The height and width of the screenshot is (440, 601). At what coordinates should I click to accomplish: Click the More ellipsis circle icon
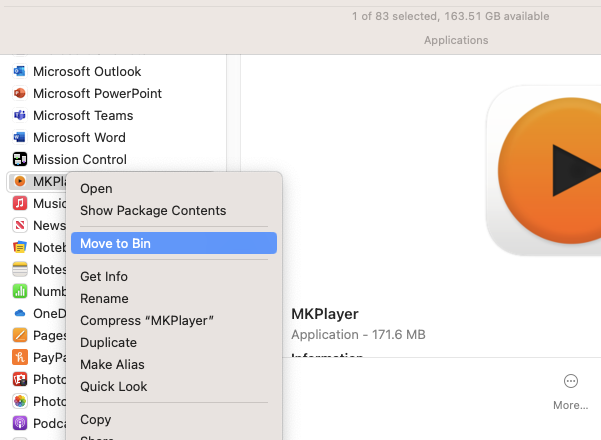click(571, 381)
